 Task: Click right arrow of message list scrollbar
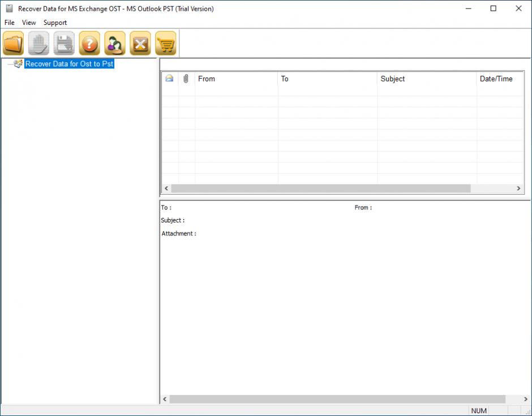[x=518, y=188]
